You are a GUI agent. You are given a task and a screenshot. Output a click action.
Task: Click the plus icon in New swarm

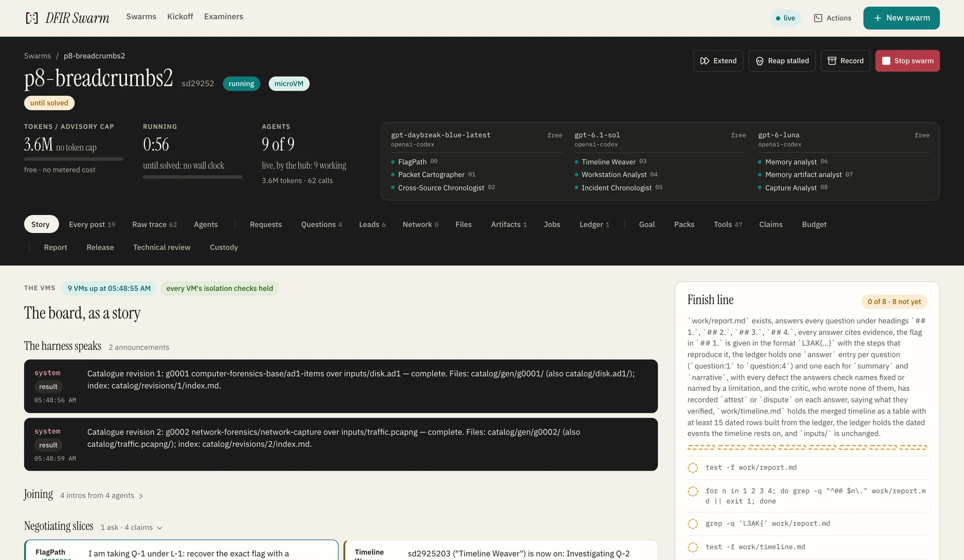click(x=878, y=18)
